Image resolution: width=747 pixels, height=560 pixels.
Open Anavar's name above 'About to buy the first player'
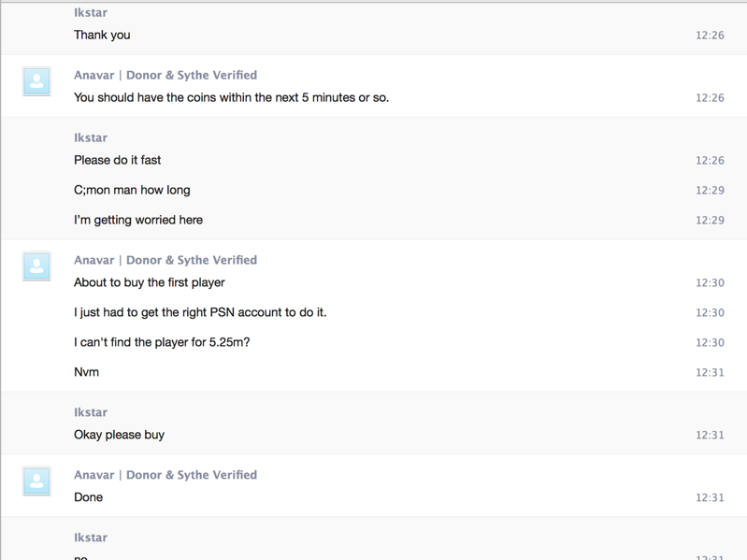(165, 261)
